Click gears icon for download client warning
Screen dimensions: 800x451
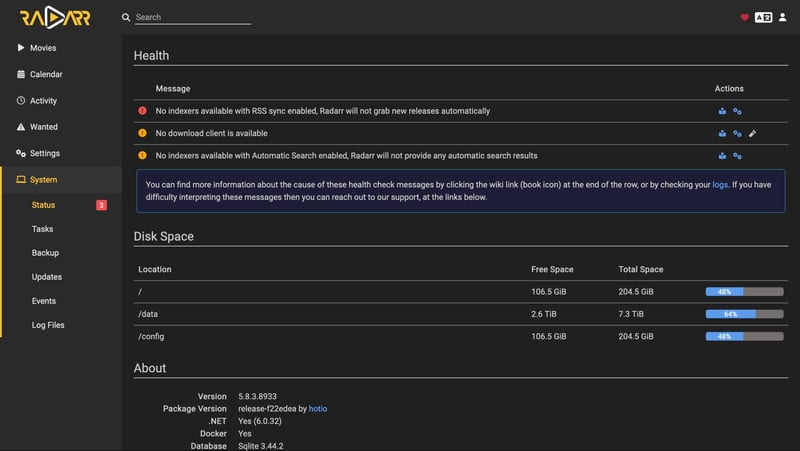point(737,133)
